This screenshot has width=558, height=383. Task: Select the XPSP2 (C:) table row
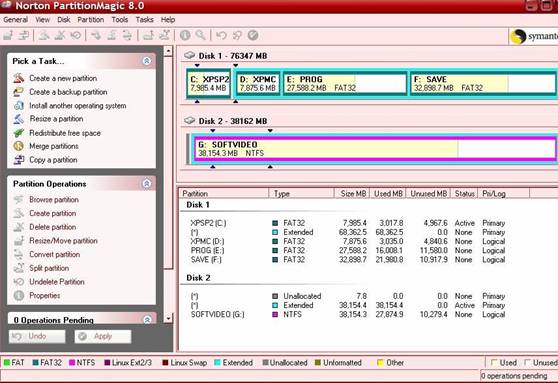click(348, 223)
